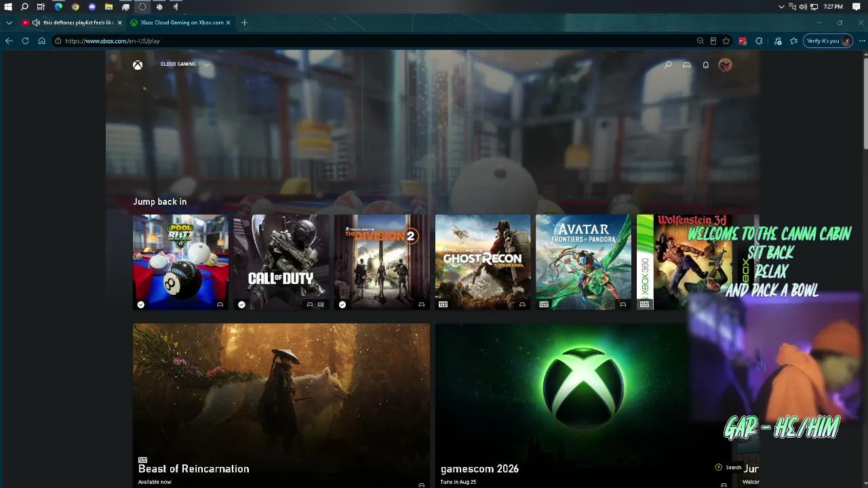
Task: Mute the deftones playlist tab audio
Action: (36, 22)
